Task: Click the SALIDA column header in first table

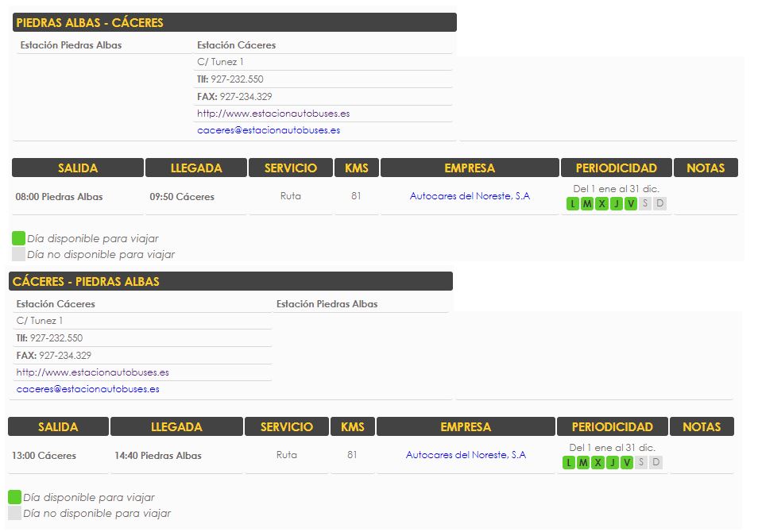Action: pyautogui.click(x=78, y=168)
